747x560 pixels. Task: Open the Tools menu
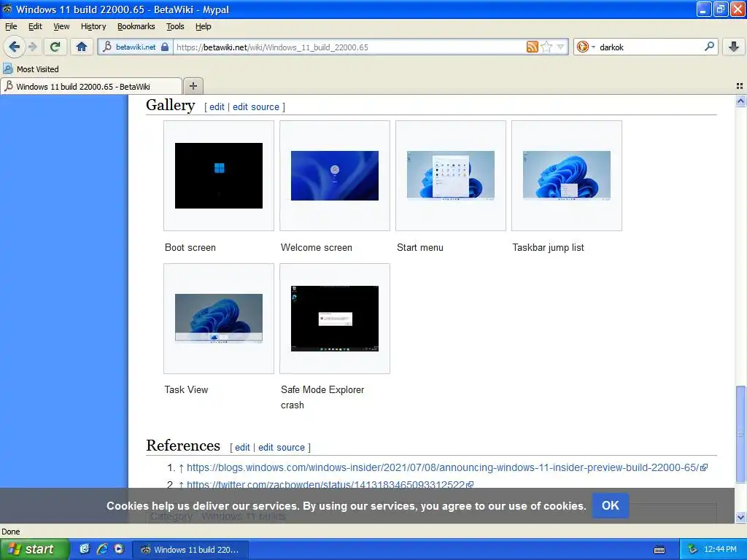(175, 26)
